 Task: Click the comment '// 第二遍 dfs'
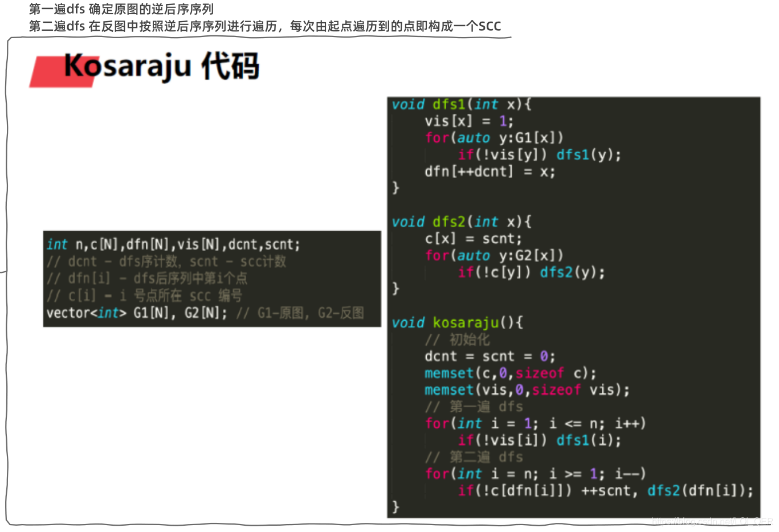(474, 457)
